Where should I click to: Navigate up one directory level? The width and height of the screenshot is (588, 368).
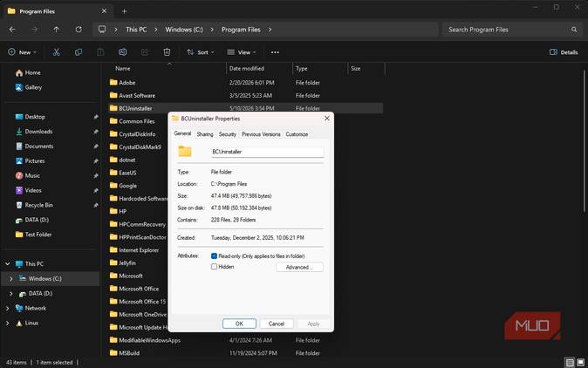(x=56, y=30)
